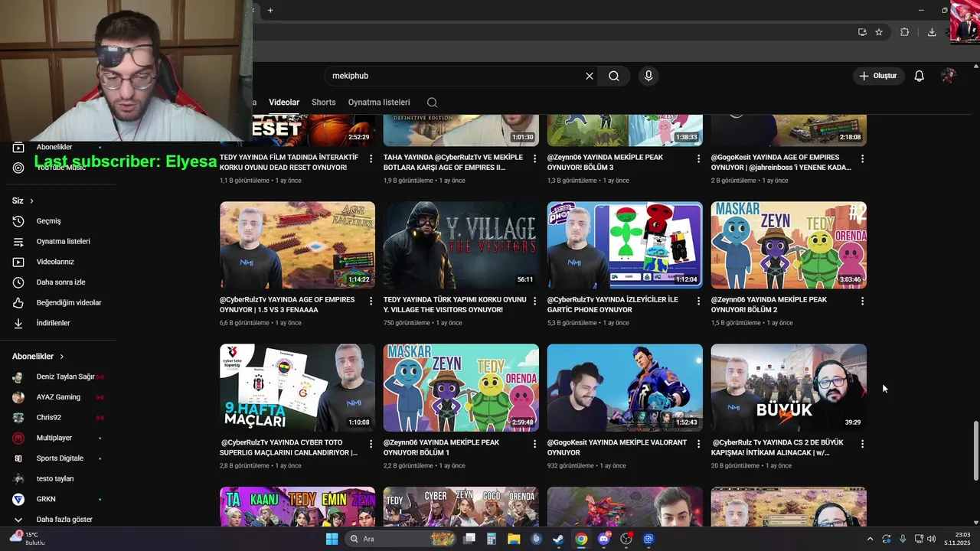Clear the mekiphub search query
980x551 pixels.
590,76
